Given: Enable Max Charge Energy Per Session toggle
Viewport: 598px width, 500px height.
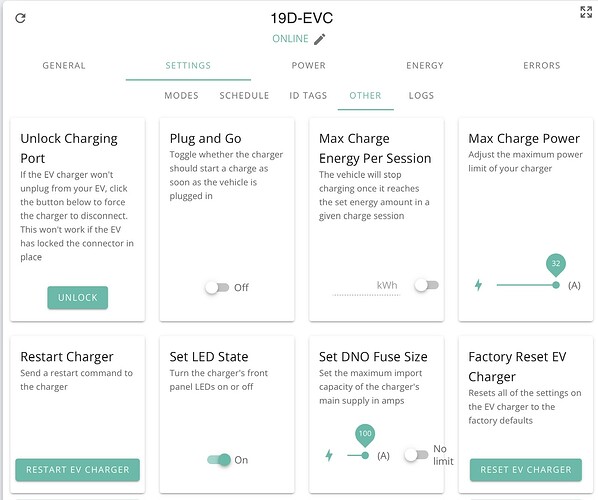Looking at the screenshot, I should (x=426, y=285).
